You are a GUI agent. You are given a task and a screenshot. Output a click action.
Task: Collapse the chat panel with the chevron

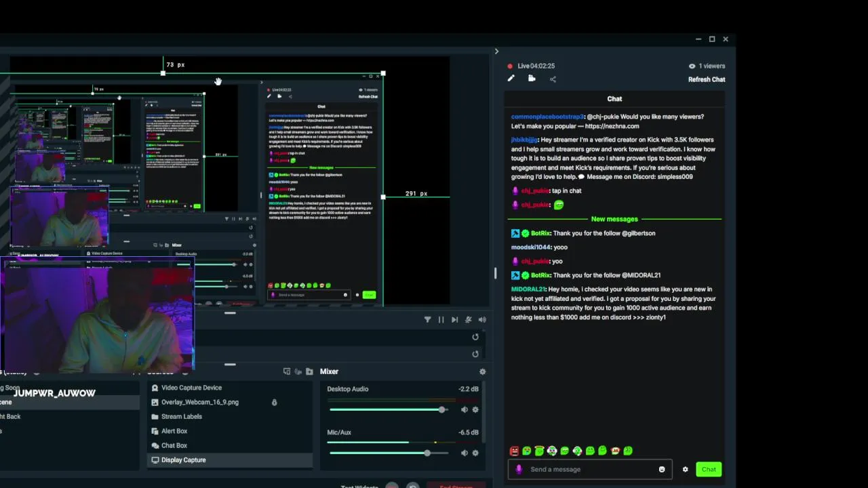pos(496,52)
